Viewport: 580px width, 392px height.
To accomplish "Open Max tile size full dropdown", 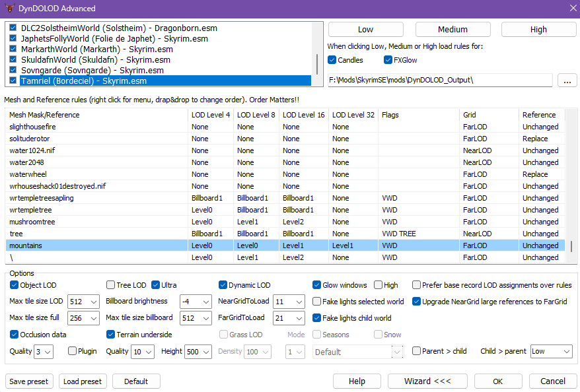I will coord(83,317).
